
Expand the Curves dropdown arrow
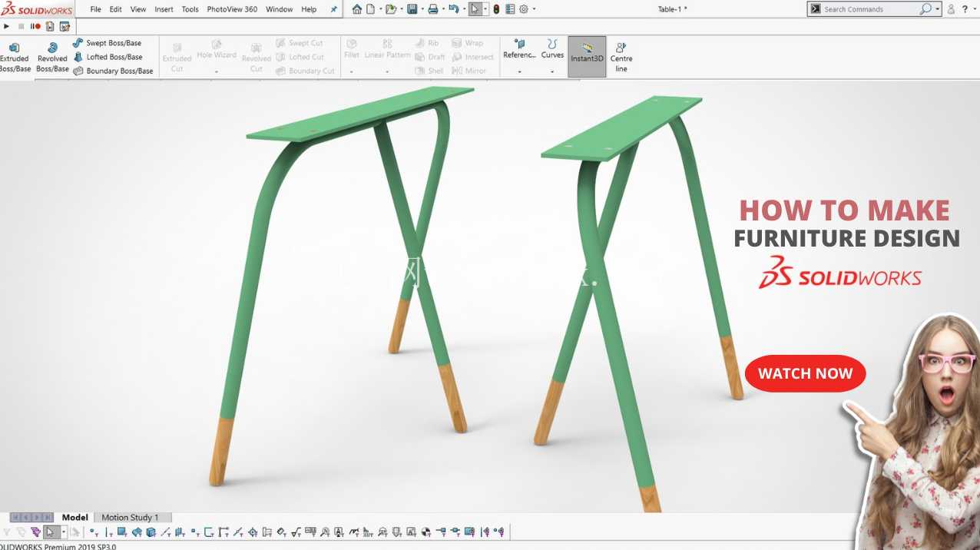tap(552, 71)
